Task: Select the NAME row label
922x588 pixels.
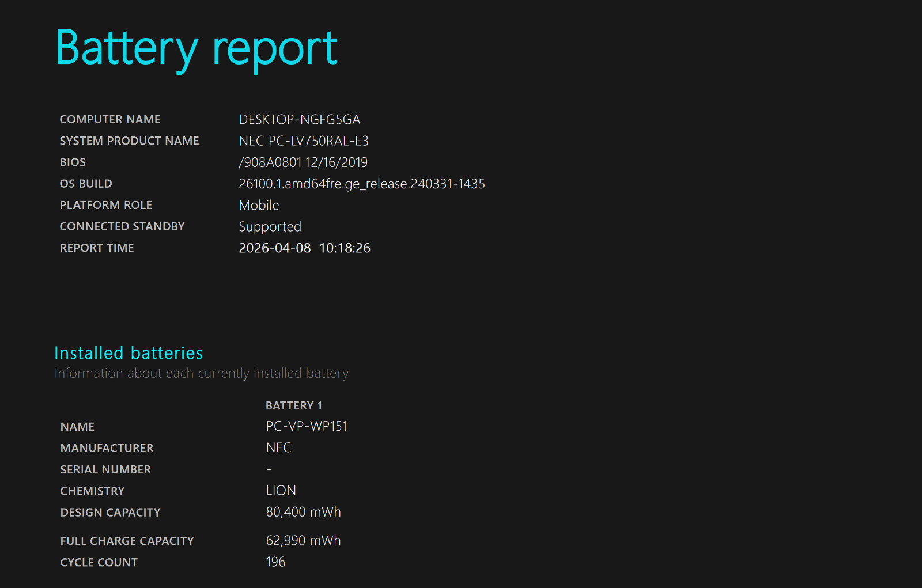Action: [77, 426]
